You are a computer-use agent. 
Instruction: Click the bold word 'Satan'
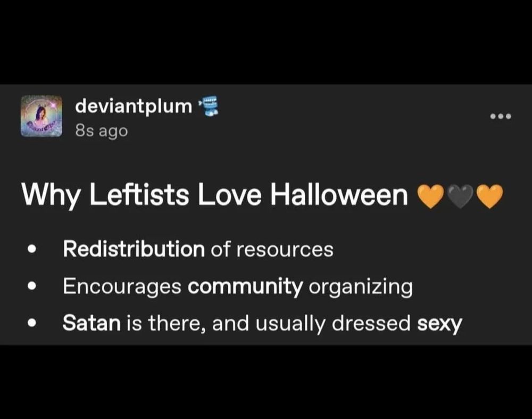92,323
